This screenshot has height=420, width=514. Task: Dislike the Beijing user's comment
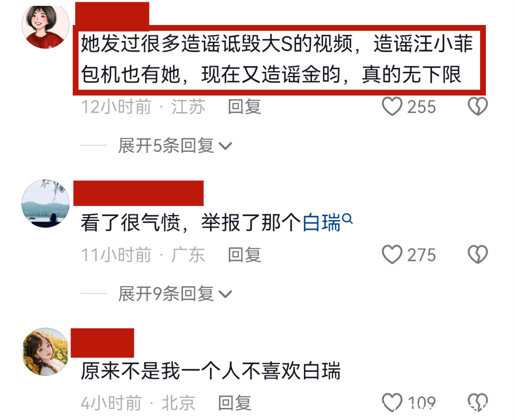(x=477, y=402)
